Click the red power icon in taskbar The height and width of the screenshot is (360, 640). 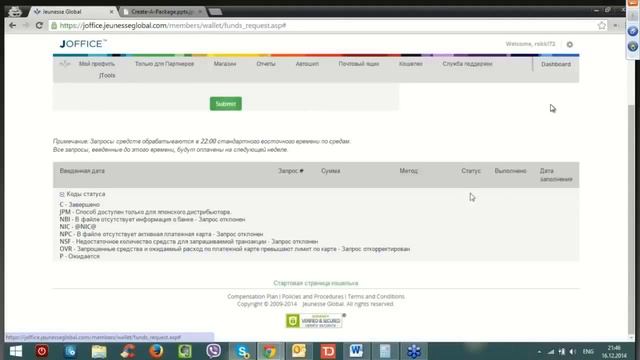pyautogui.click(x=42, y=351)
